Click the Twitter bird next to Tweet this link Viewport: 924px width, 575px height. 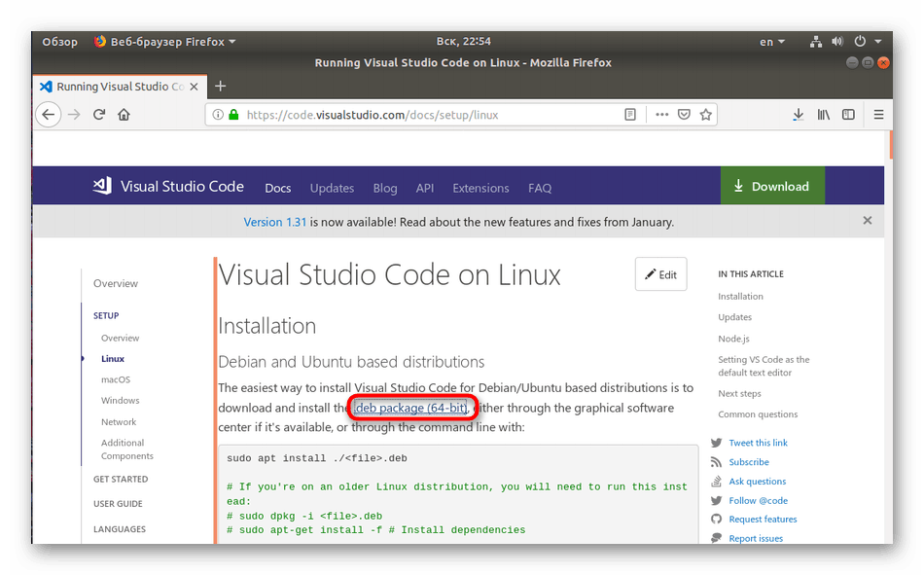717,443
